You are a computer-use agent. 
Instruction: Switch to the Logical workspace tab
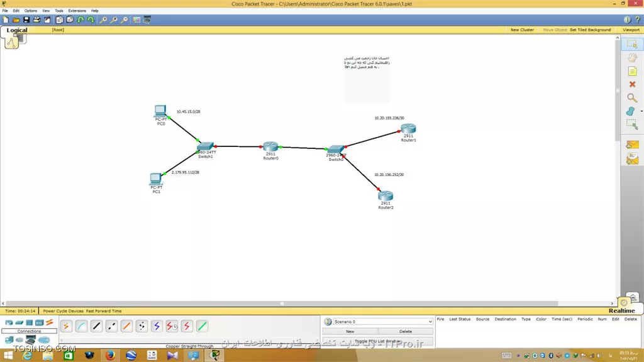click(x=17, y=30)
